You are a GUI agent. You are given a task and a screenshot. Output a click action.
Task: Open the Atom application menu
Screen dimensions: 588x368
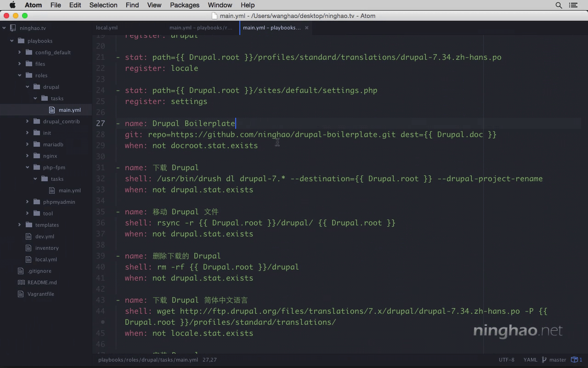point(33,5)
